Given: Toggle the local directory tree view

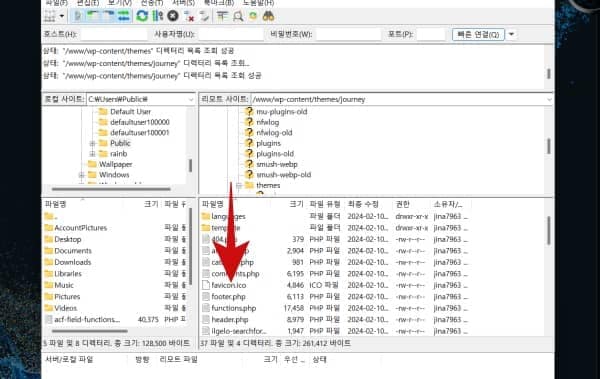Looking at the screenshot, I should click(92, 16).
